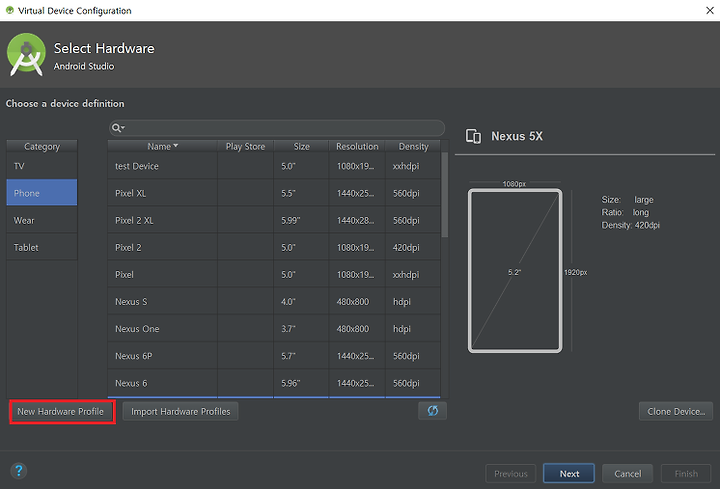Click Import Hardware Profiles button

(180, 411)
